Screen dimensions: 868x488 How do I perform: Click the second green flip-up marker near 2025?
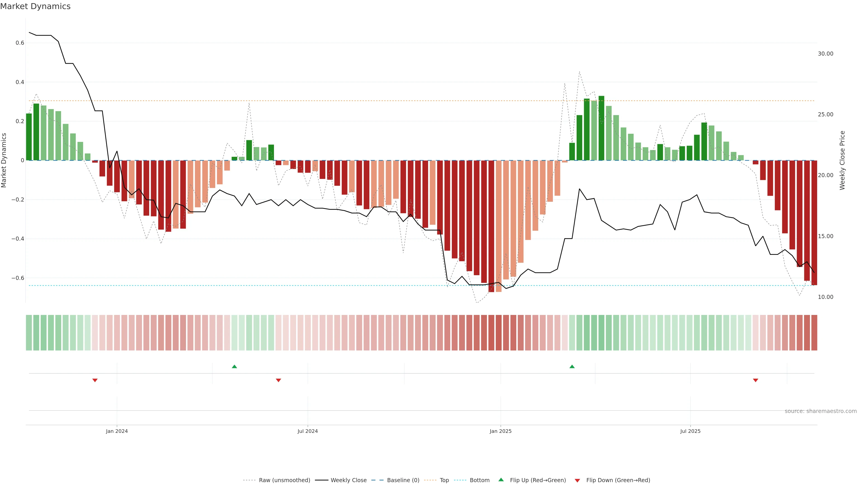coord(572,366)
